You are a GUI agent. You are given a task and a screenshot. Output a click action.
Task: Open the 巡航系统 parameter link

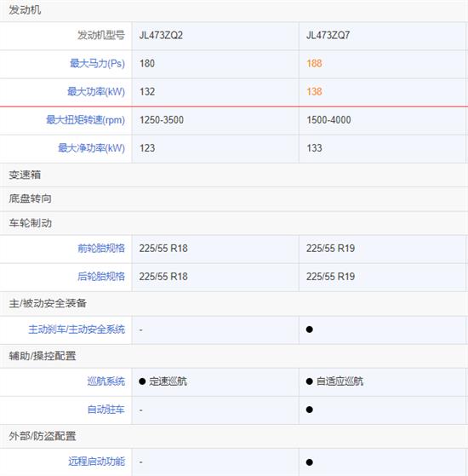tap(106, 381)
